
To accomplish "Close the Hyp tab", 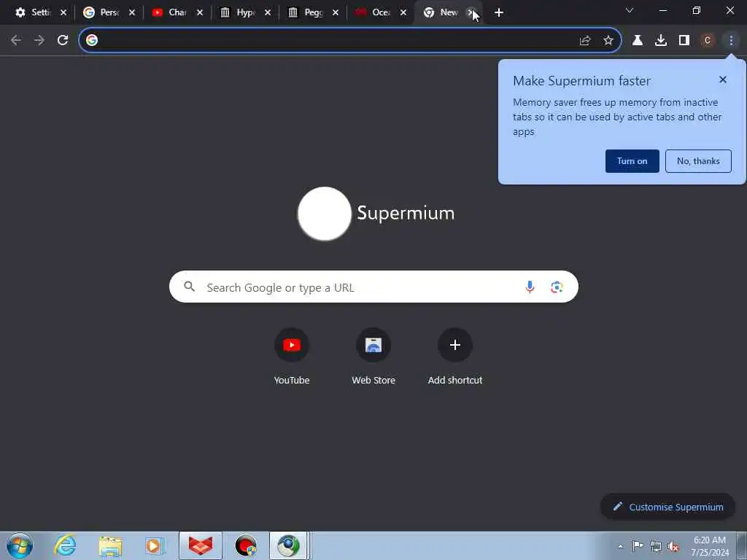I will pos(268,13).
